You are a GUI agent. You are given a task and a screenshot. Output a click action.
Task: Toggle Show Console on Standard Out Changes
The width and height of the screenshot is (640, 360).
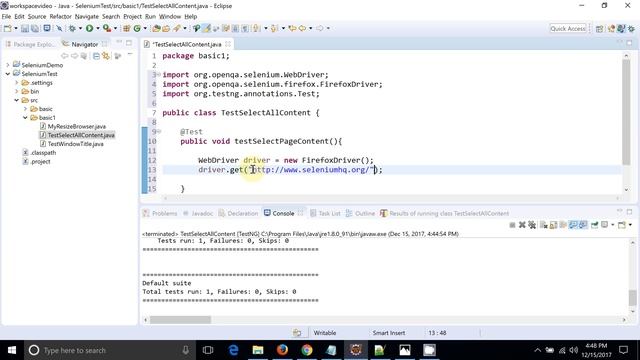click(573, 225)
